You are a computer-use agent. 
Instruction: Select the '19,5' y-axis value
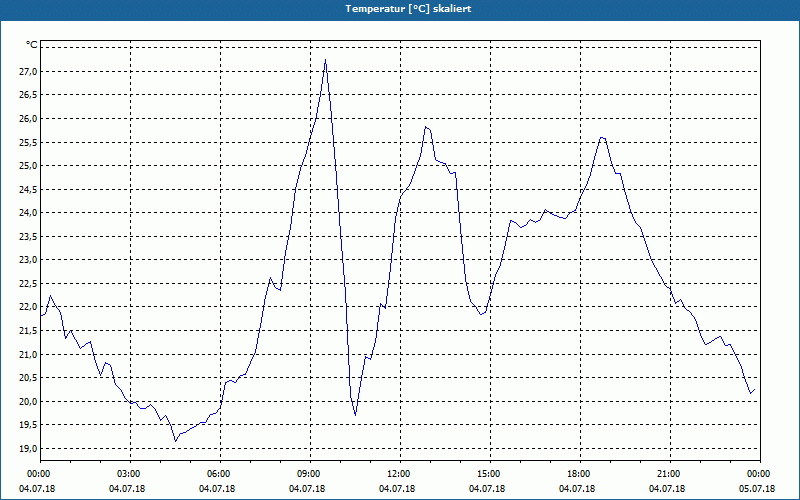[x=28, y=425]
